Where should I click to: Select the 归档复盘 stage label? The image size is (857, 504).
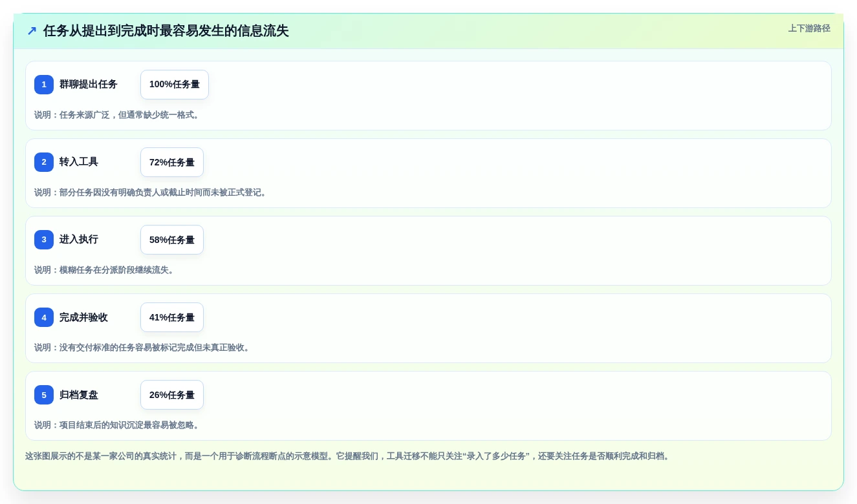(79, 395)
